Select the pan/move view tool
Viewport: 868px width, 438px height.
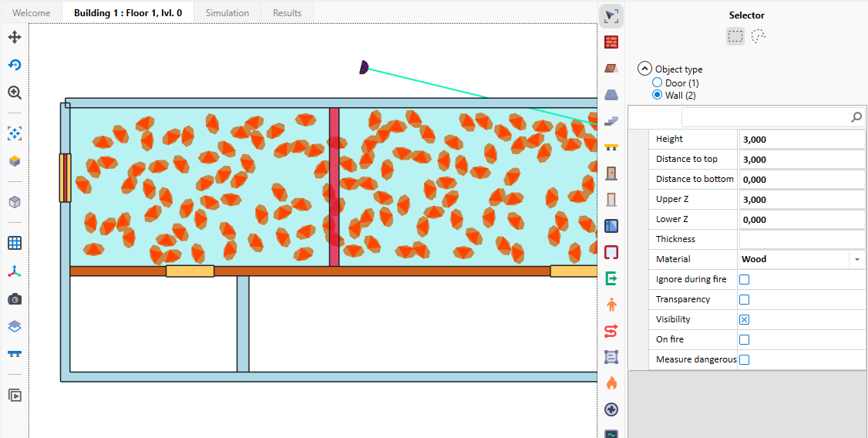15,37
